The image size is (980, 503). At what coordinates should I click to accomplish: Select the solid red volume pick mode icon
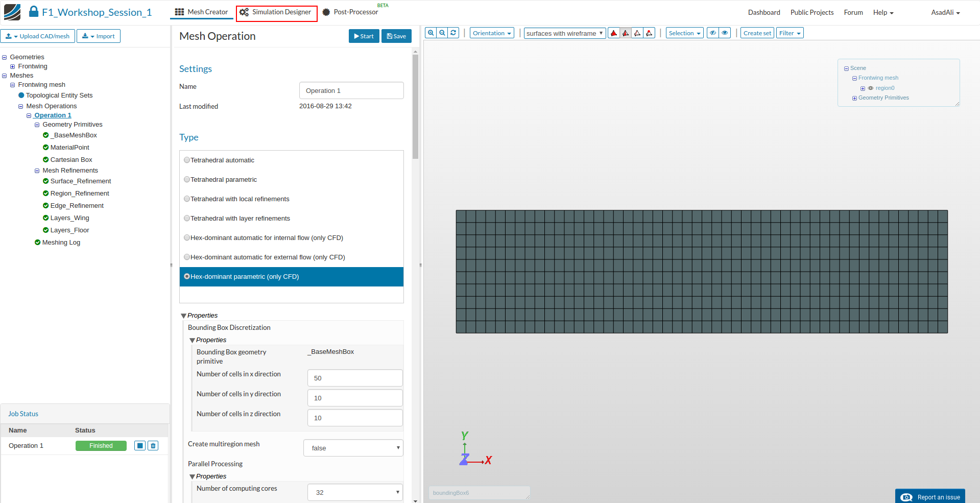point(614,33)
